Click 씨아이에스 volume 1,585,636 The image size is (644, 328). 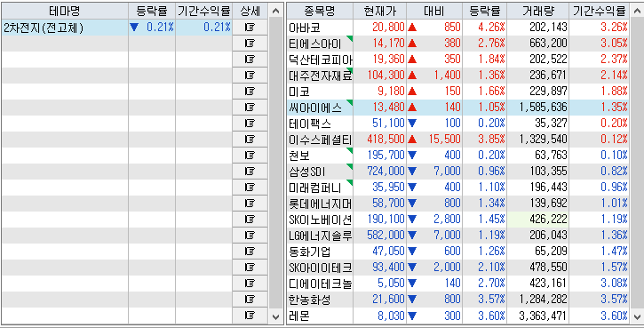click(x=543, y=108)
